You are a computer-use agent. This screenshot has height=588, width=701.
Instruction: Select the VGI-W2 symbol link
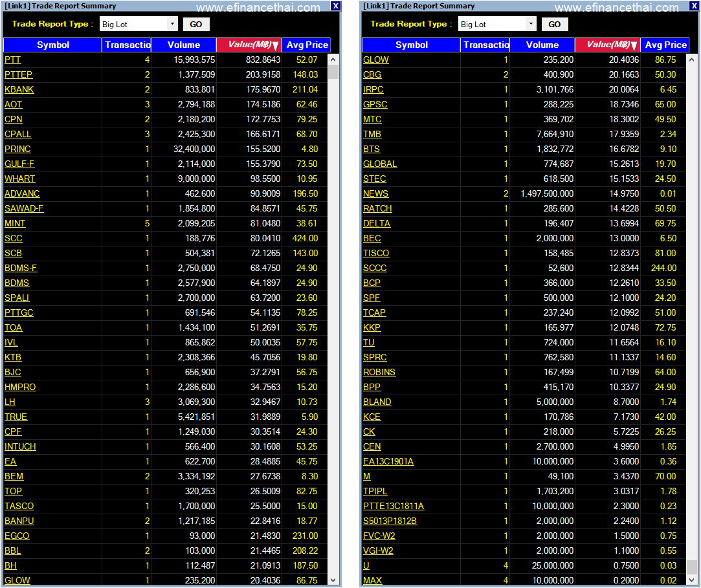tap(378, 550)
